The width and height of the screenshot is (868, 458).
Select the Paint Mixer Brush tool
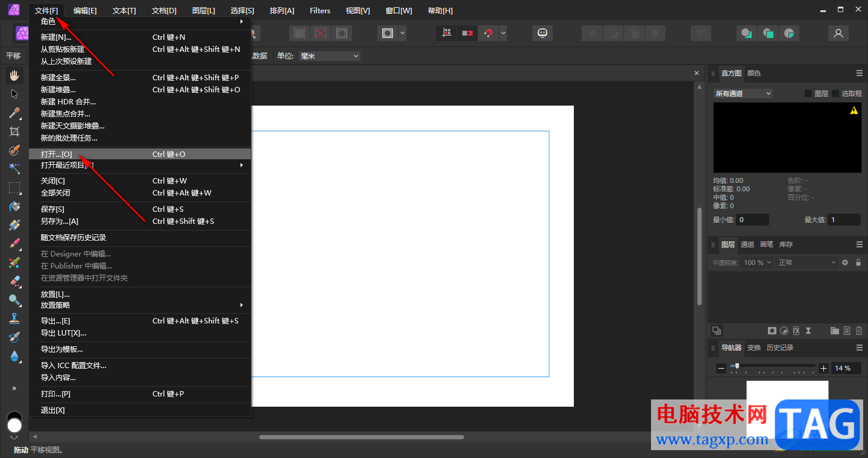(x=15, y=262)
